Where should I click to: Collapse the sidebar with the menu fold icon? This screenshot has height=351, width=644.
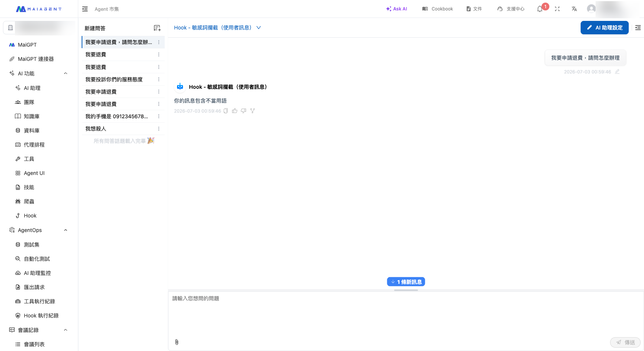[85, 9]
